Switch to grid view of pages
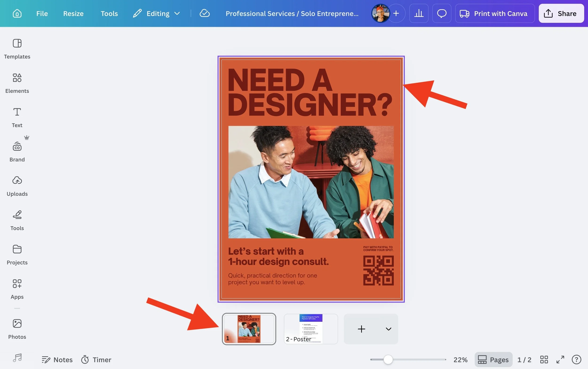Screen dimensions: 588x369 (544, 360)
